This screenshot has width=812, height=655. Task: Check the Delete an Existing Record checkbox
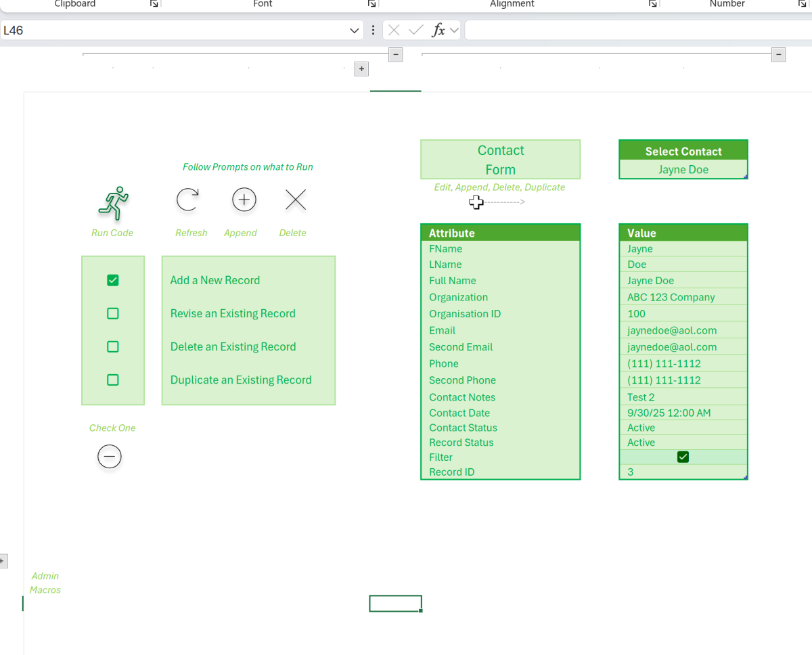(x=113, y=346)
